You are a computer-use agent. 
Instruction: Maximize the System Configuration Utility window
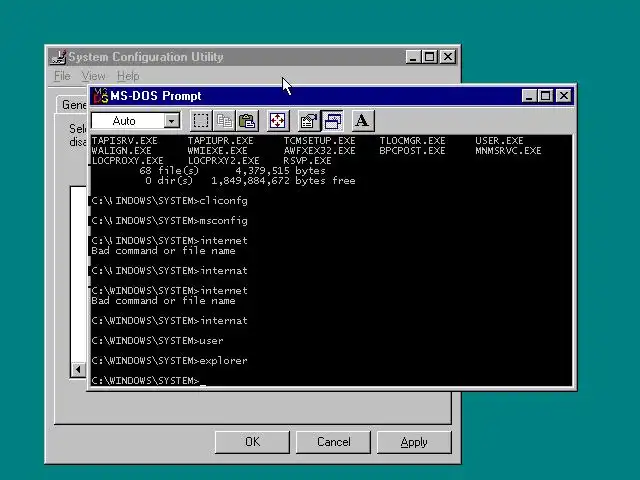point(429,57)
